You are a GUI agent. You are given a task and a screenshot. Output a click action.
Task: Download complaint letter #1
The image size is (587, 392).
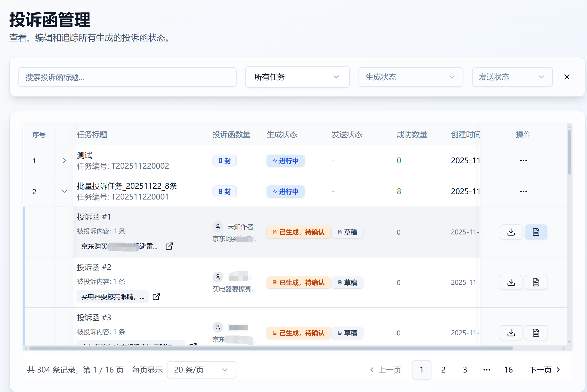click(511, 232)
